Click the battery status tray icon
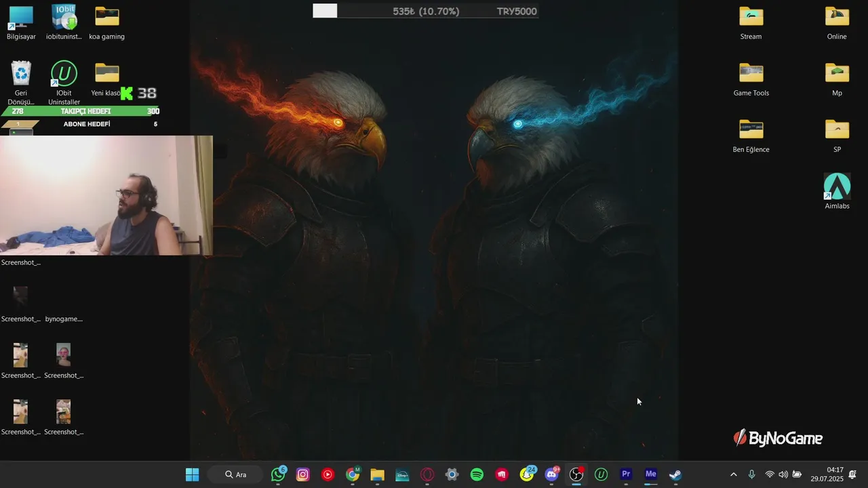868x488 pixels. [797, 474]
